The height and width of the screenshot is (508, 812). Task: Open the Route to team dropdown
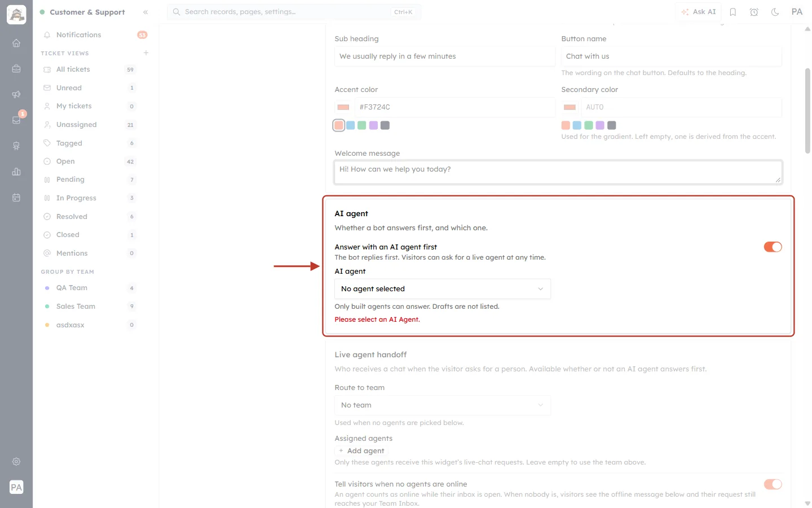coord(443,405)
